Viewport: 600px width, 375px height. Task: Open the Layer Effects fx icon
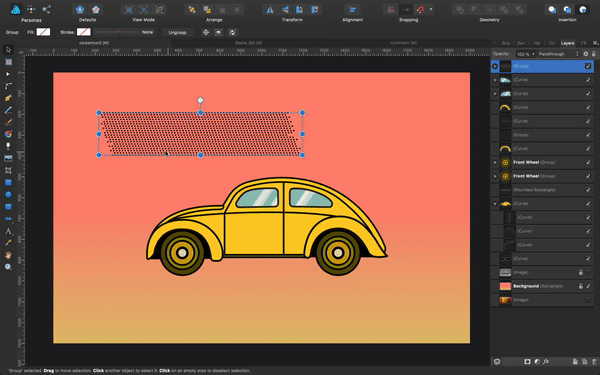point(546,362)
